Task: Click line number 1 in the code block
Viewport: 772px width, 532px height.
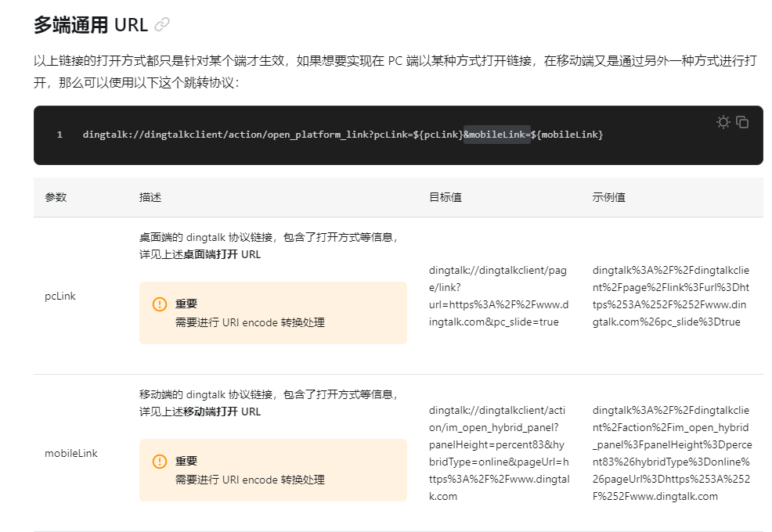Action: (60, 134)
